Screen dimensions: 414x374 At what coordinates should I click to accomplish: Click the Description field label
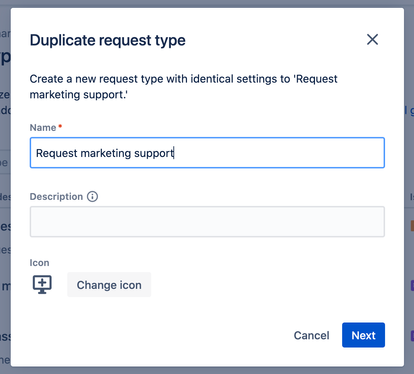click(56, 197)
